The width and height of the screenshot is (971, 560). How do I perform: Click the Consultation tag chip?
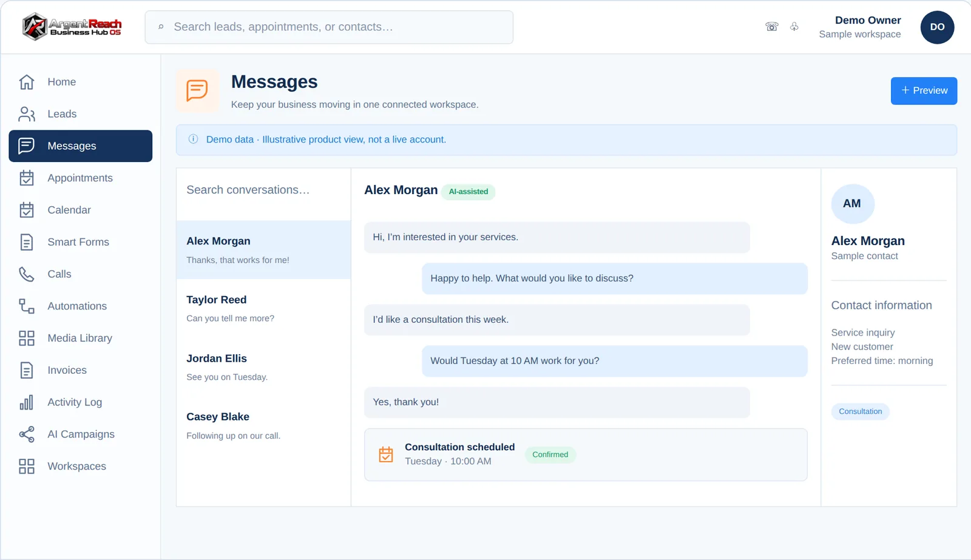coord(860,411)
